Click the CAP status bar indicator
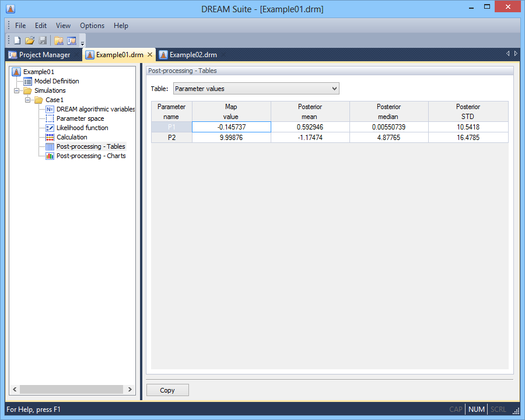The width and height of the screenshot is (525, 420). (x=456, y=409)
